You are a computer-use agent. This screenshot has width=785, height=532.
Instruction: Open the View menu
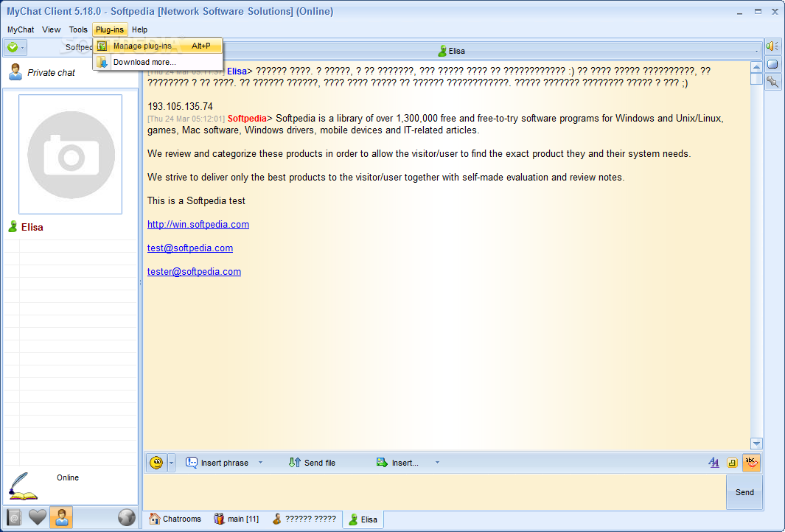pyautogui.click(x=51, y=29)
